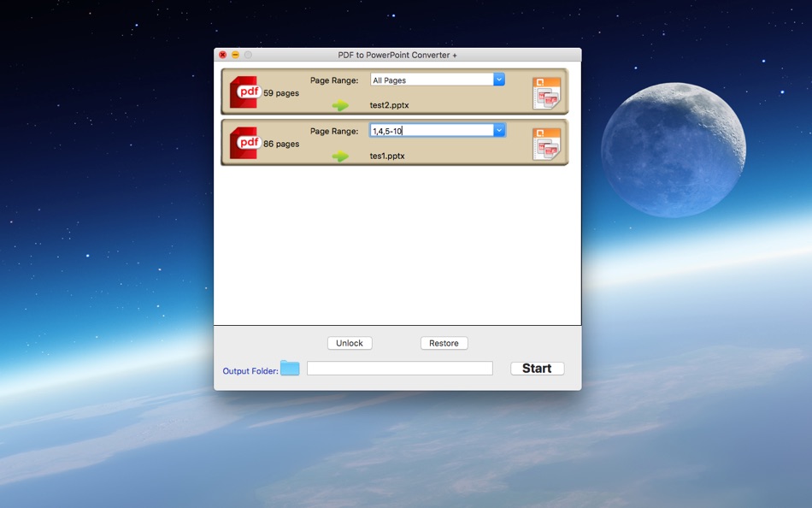Minimize the converter window with the yellow button
This screenshot has height=508, width=812.
(x=235, y=55)
